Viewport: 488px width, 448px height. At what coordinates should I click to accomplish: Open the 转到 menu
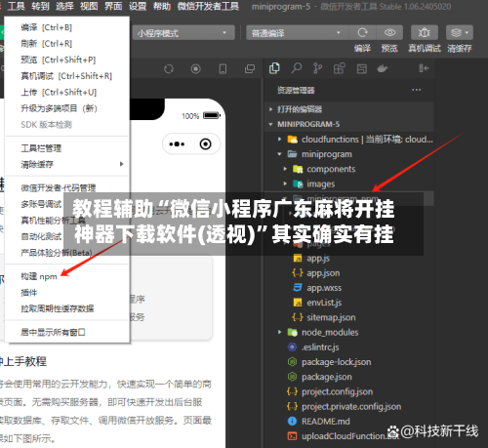(x=40, y=6)
